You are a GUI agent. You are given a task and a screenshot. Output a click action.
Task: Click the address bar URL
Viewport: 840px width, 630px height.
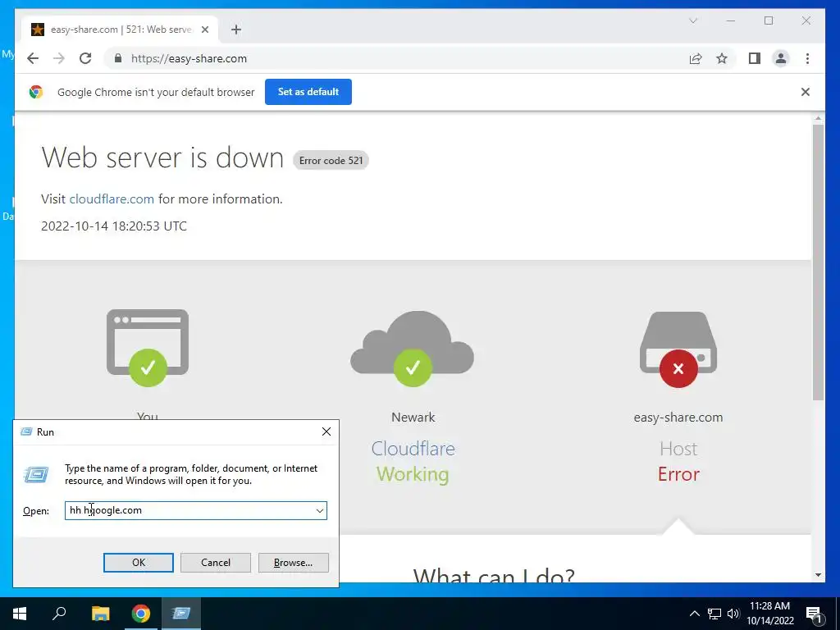(189, 58)
